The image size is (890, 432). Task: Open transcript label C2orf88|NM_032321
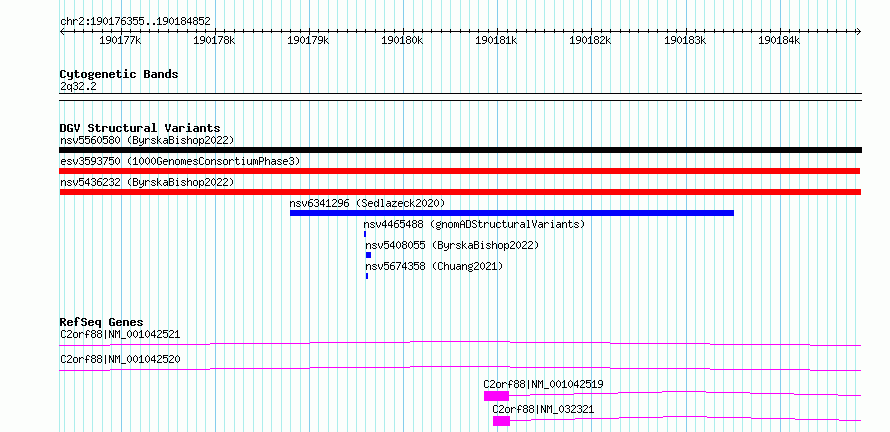[543, 409]
